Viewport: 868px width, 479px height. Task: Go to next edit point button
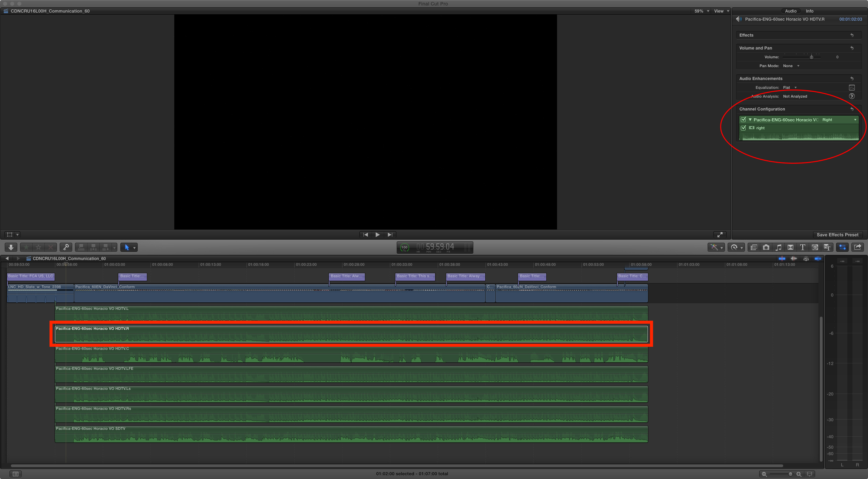pos(390,235)
